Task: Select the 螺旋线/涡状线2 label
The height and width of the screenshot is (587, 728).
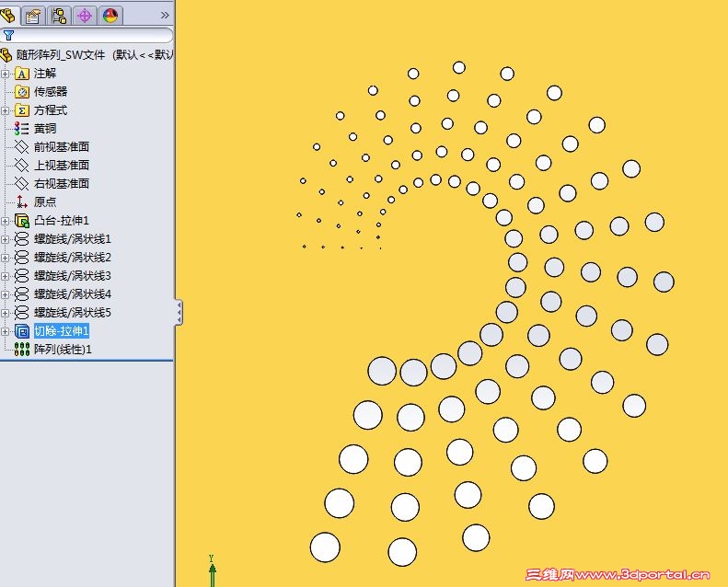Action: pyautogui.click(x=73, y=258)
